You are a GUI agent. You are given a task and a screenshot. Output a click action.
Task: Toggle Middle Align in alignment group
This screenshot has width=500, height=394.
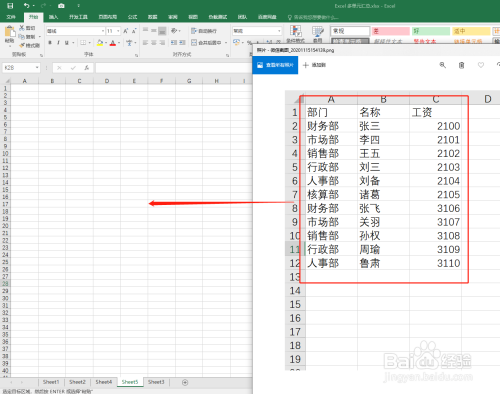click(154, 30)
